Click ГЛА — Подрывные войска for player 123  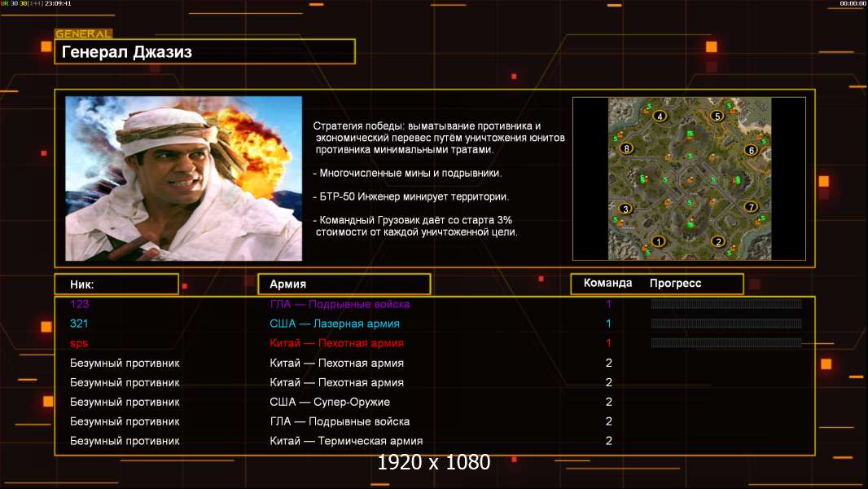tap(340, 304)
